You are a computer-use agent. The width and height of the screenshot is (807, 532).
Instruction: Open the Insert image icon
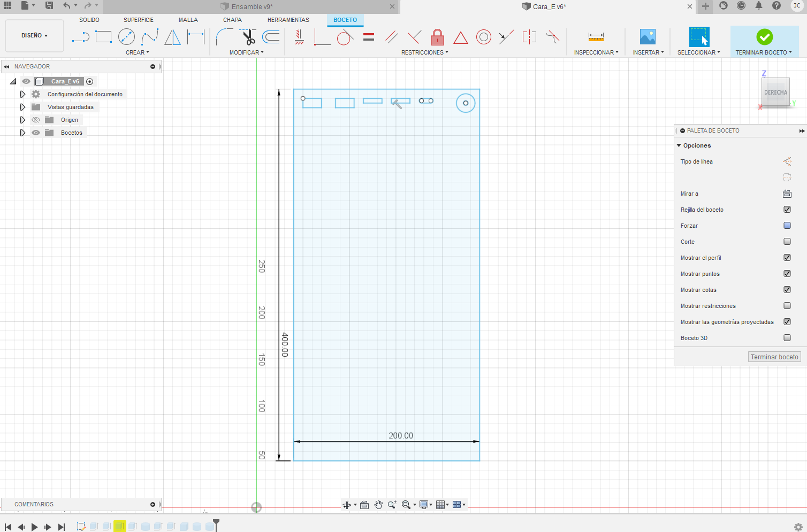point(648,37)
